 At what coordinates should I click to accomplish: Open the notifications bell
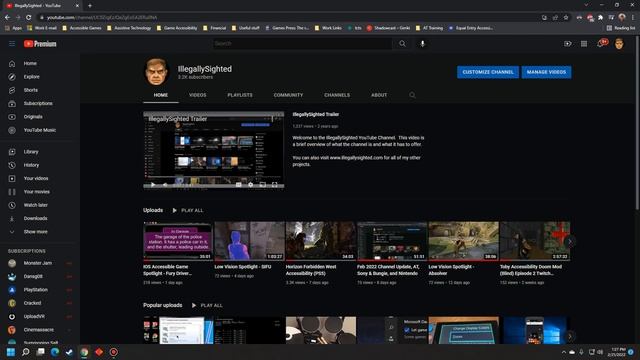(601, 43)
